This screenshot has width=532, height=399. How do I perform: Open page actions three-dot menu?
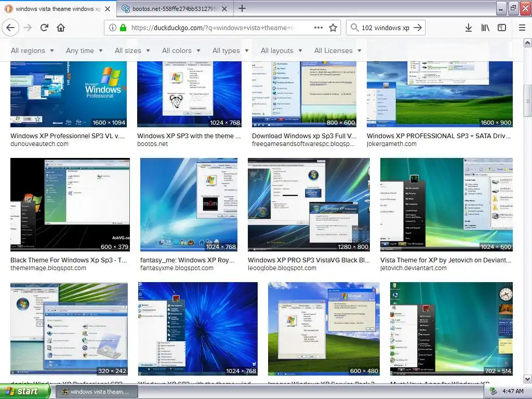click(318, 28)
